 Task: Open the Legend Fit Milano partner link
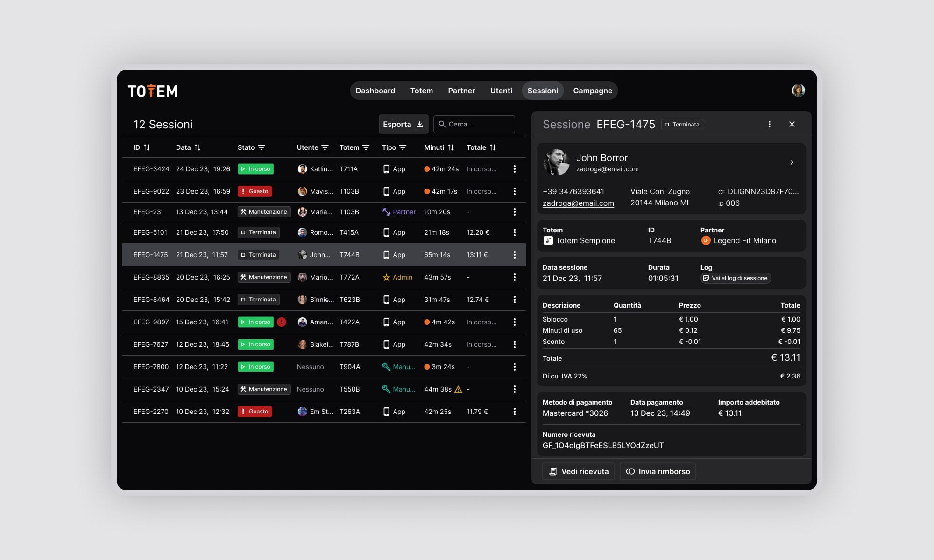pos(744,241)
